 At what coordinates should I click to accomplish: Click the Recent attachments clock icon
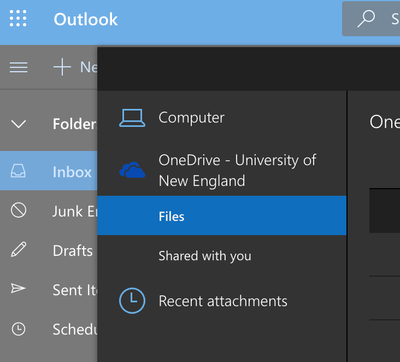coord(132,301)
